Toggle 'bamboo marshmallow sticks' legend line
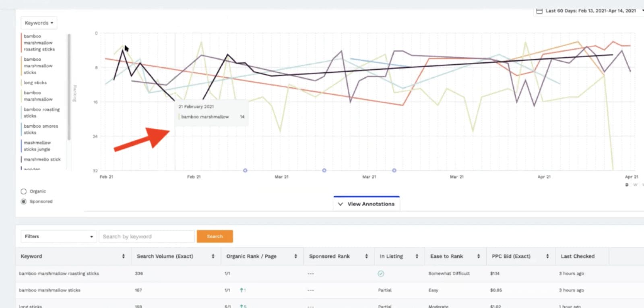Image resolution: width=644 pixels, height=308 pixels. 37,66
